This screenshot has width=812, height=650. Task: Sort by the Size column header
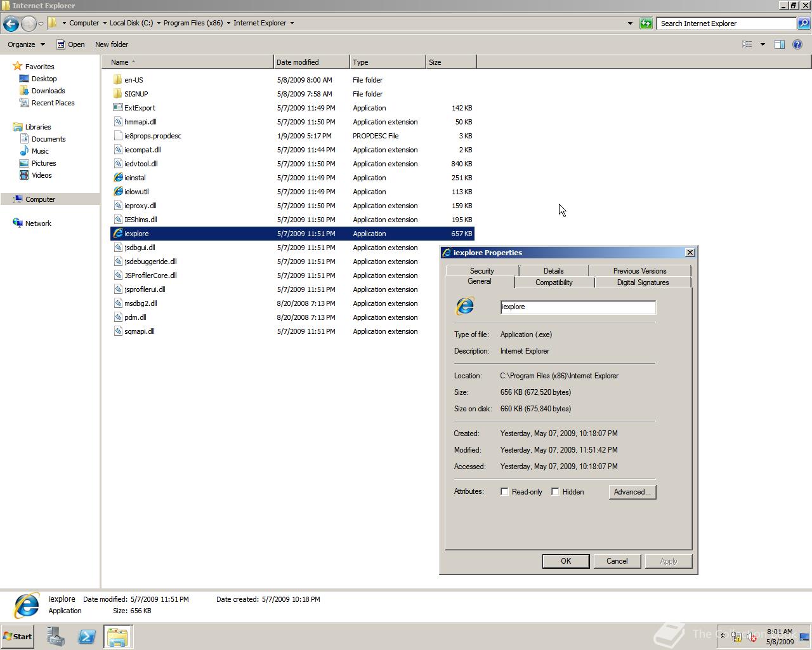(451, 62)
